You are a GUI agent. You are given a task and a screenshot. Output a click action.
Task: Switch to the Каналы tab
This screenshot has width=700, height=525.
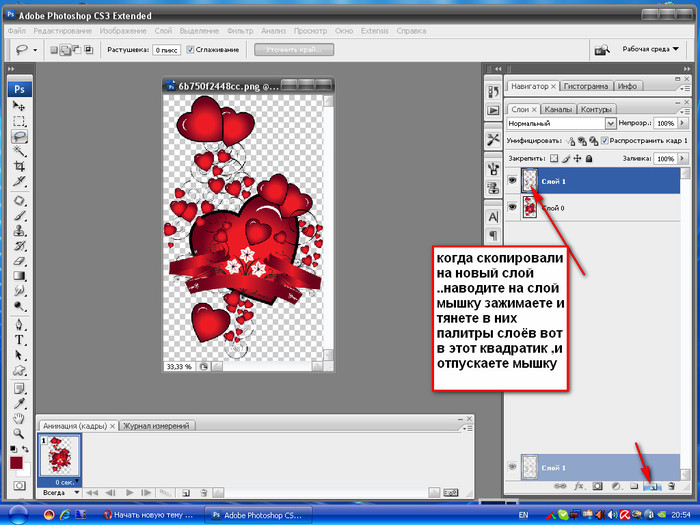pyautogui.click(x=557, y=109)
